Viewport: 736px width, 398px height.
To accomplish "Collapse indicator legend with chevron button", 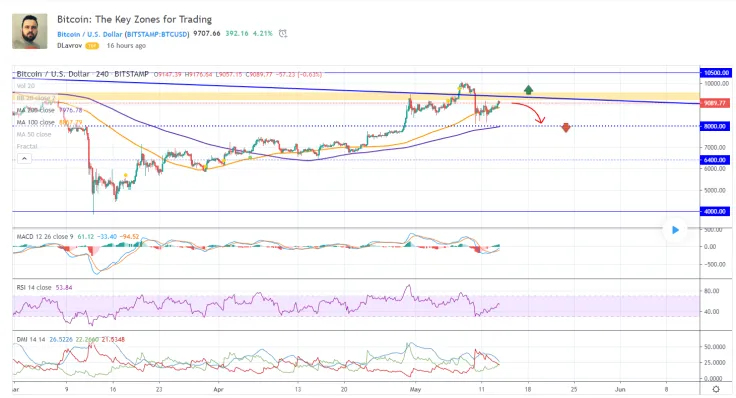I will pos(24,159).
